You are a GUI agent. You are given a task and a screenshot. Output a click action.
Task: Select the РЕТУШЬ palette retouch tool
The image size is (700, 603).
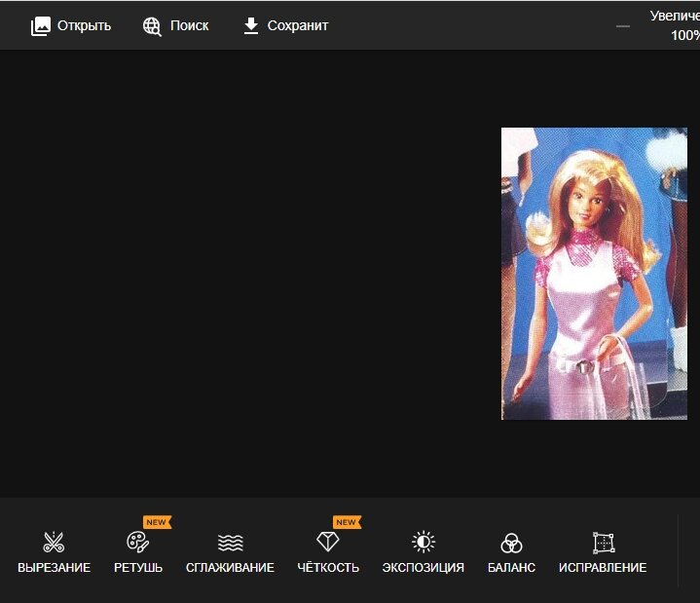[x=138, y=552]
